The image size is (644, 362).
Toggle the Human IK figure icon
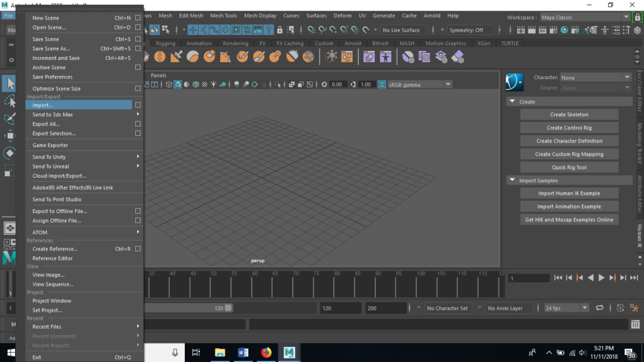[605, 30]
